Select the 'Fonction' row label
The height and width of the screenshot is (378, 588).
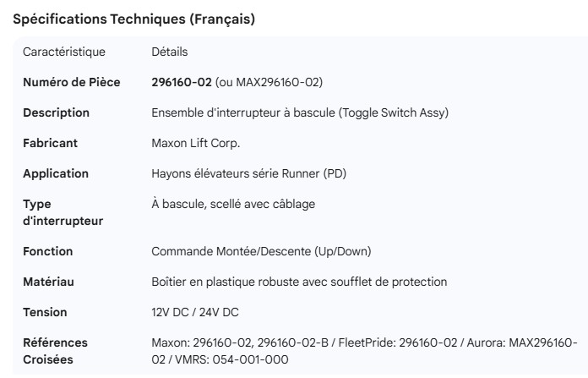point(47,251)
